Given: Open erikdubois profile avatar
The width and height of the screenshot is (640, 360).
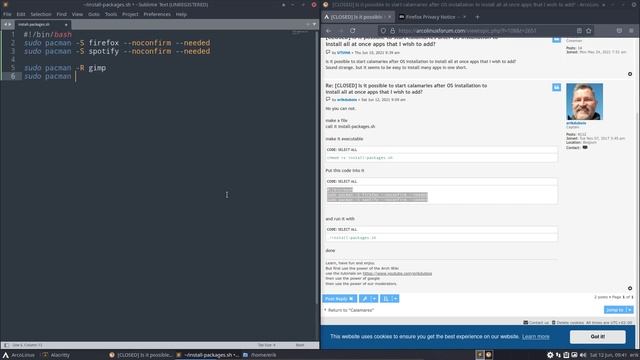Looking at the screenshot, I should [584, 102].
